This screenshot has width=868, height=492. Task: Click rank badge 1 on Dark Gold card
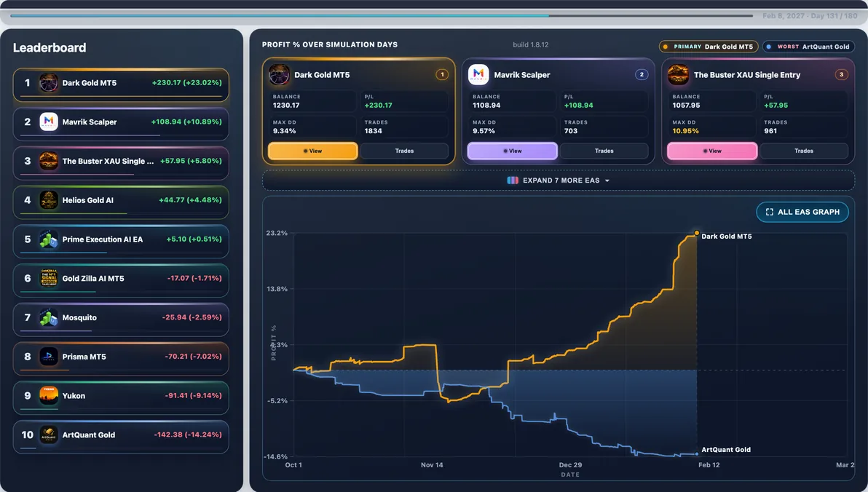click(x=442, y=75)
